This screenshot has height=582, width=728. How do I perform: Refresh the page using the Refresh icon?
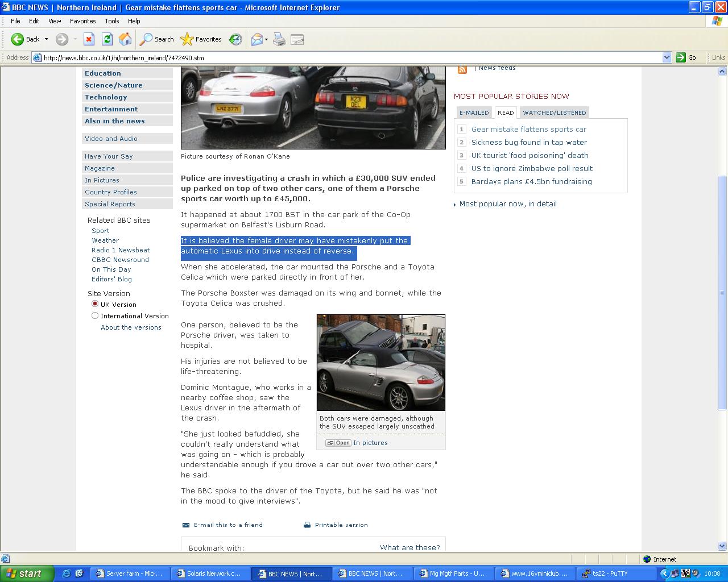click(x=107, y=39)
